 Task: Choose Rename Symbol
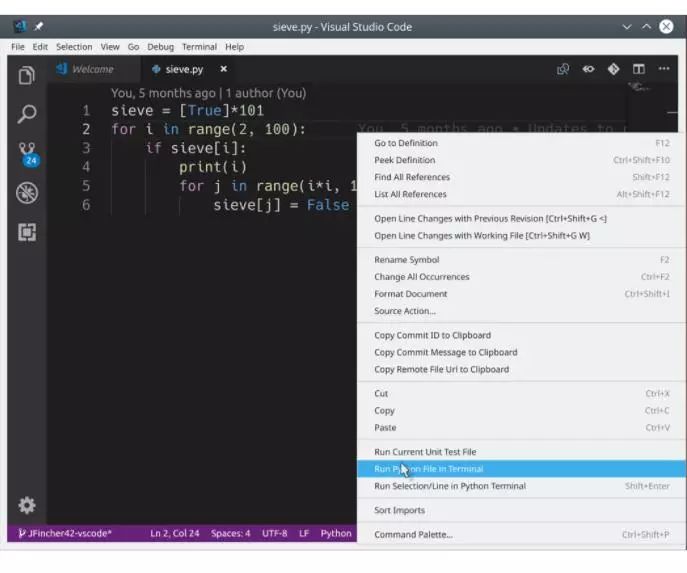pyautogui.click(x=521, y=260)
